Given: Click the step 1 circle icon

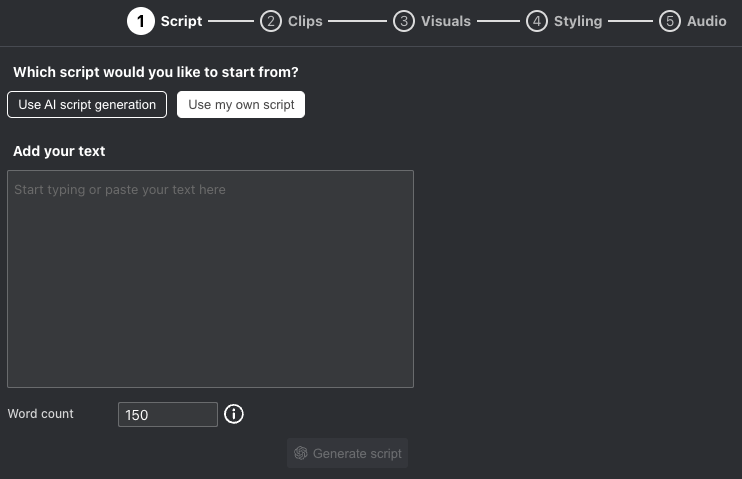Looking at the screenshot, I should 141,21.
